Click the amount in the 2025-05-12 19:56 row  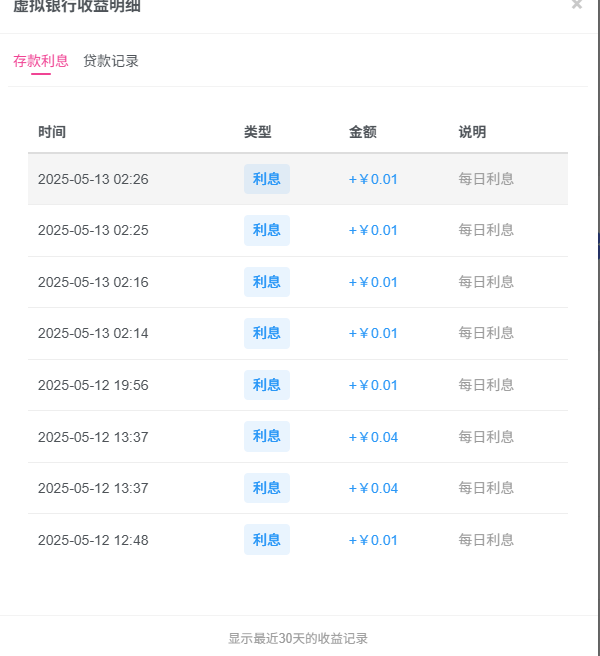pos(373,385)
